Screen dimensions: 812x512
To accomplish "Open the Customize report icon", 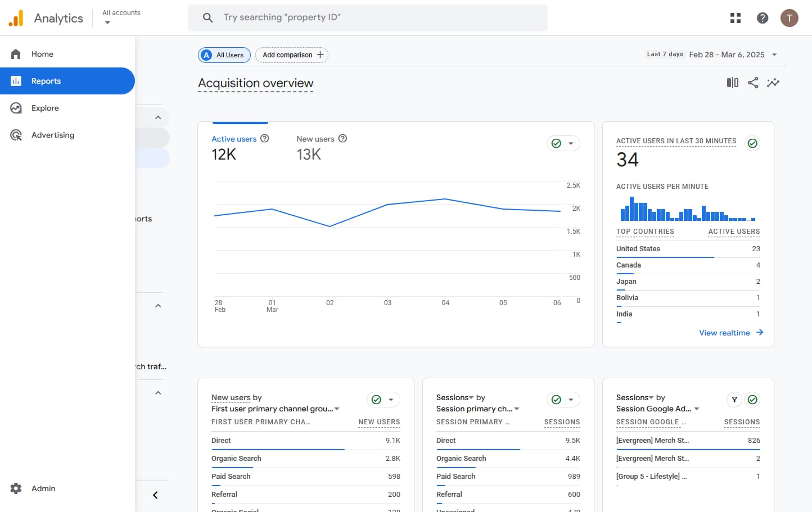I will coord(732,83).
